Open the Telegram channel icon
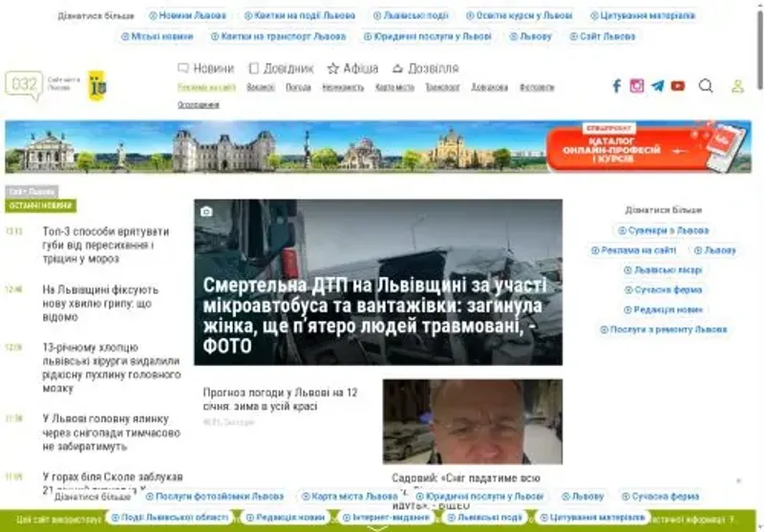Viewport: 764px width, 532px height. point(657,86)
